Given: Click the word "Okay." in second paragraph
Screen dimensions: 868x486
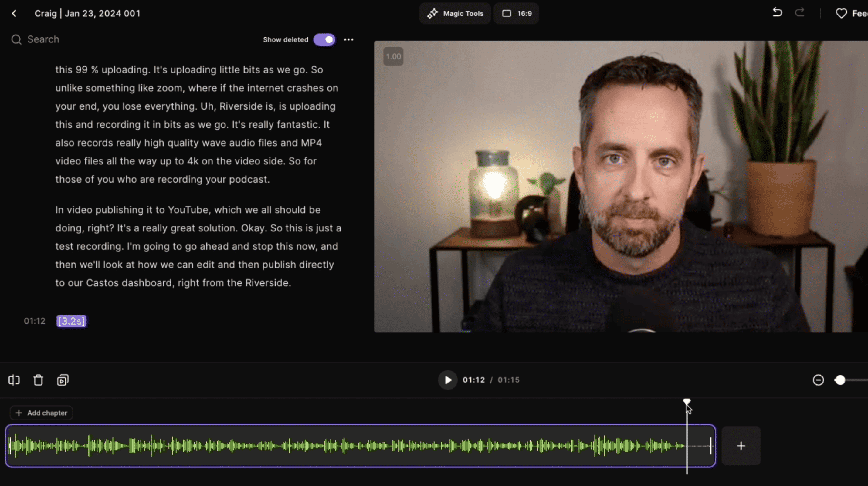Looking at the screenshot, I should click(x=254, y=228).
